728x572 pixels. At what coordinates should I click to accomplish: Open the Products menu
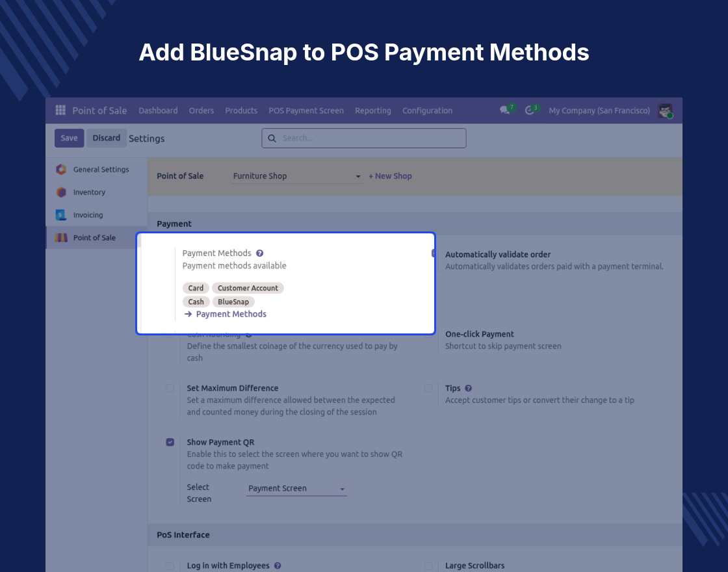(x=241, y=110)
